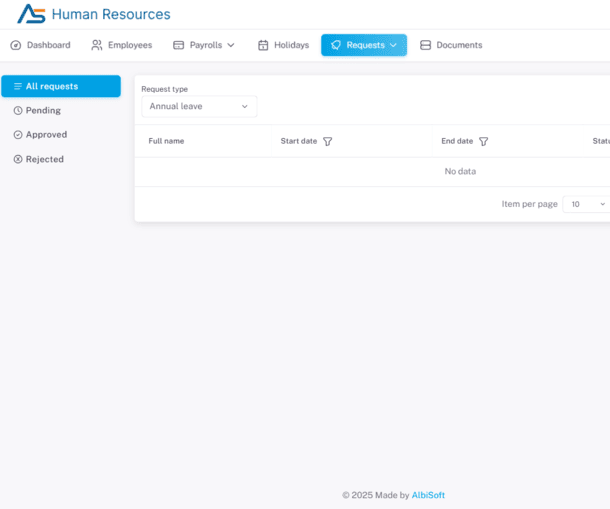
Task: Expand the Payrolls menu chevron
Action: 231,45
